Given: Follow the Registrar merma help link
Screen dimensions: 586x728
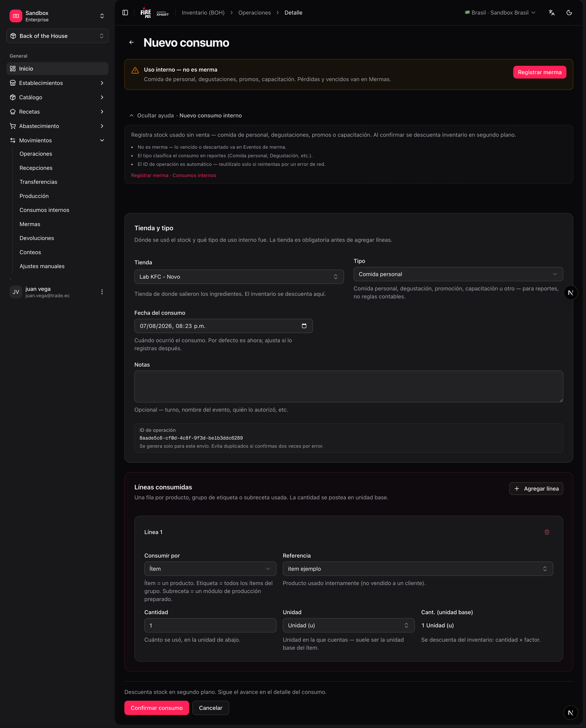Looking at the screenshot, I should click(149, 175).
